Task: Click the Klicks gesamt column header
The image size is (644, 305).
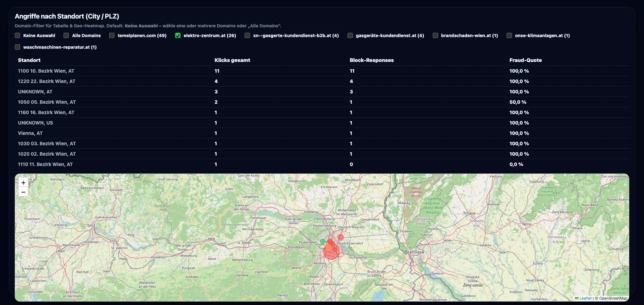Action: click(x=232, y=60)
